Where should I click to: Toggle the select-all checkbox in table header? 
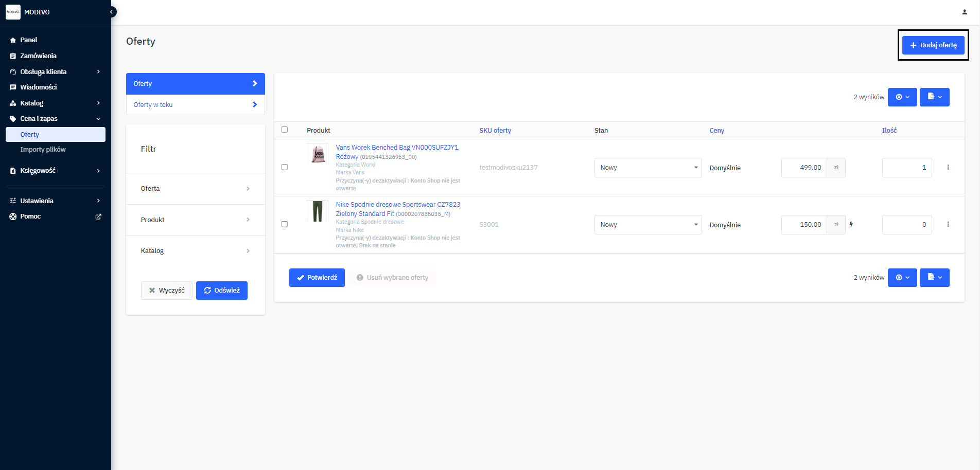285,130
